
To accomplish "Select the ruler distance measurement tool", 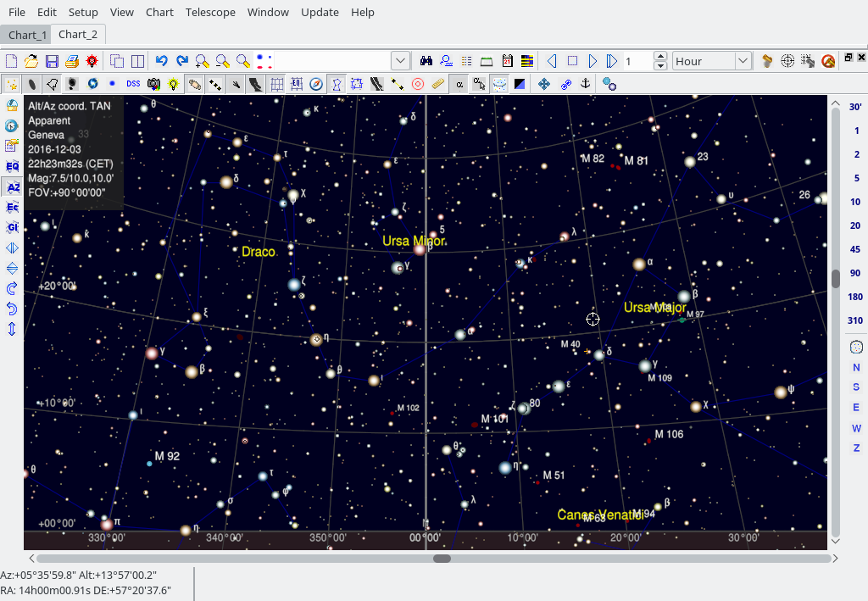I will (438, 84).
